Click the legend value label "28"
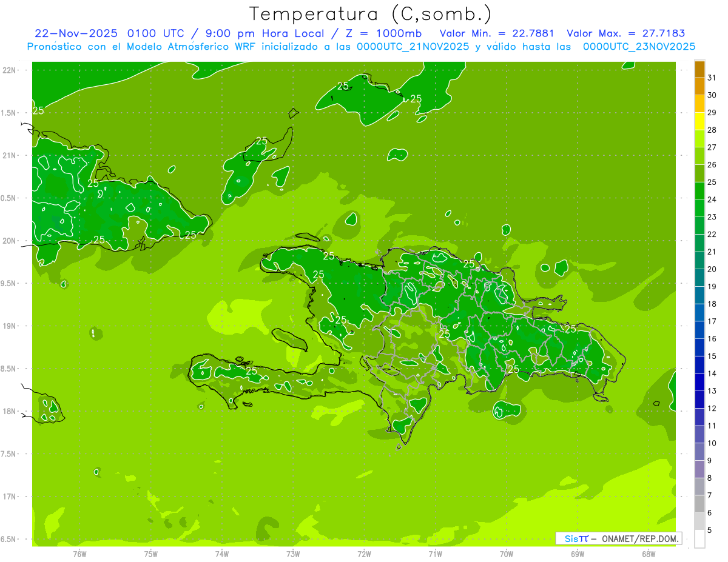Image resolution: width=728 pixels, height=562 pixels. (x=712, y=130)
